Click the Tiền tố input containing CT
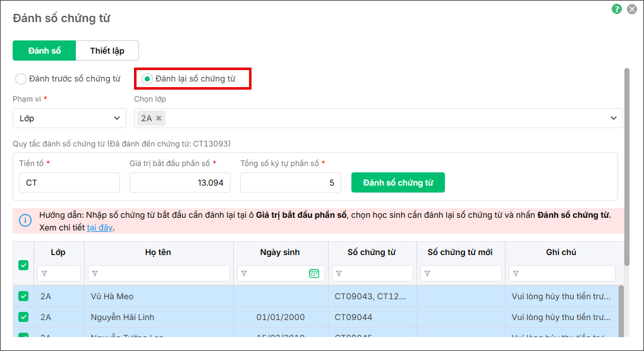 (70, 182)
